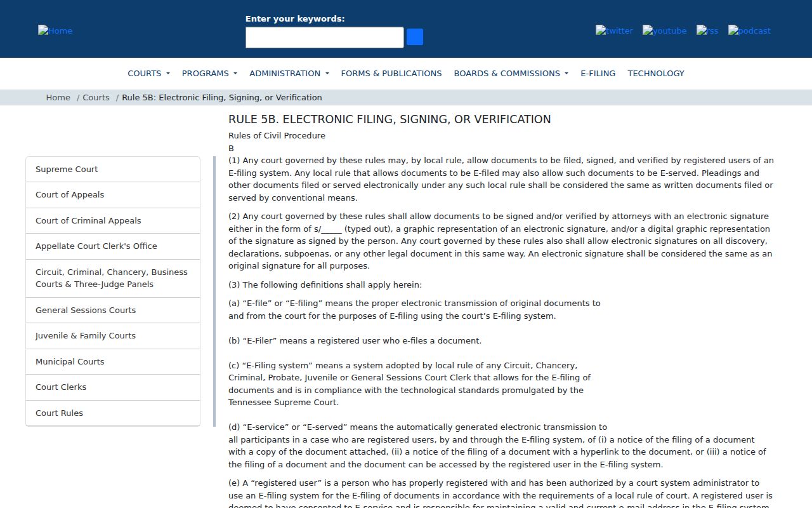The height and width of the screenshot is (508, 812).
Task: Open Court Rules sidebar link
Action: pyautogui.click(x=113, y=413)
